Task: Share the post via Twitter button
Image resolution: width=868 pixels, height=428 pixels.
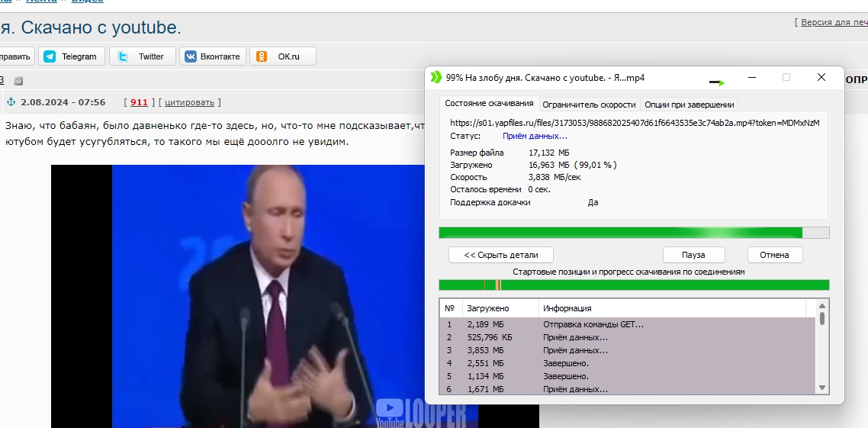Action: coord(143,56)
